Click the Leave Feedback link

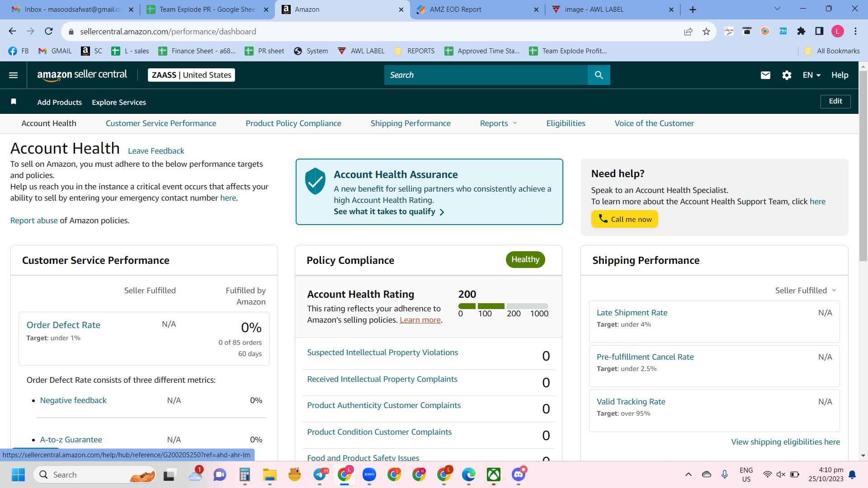coord(156,151)
